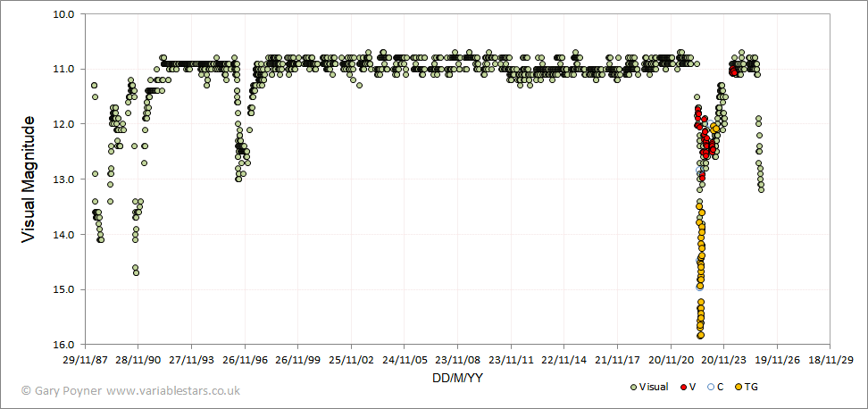Click the 20/11/20 date label
The image size is (868, 409).
click(x=671, y=360)
